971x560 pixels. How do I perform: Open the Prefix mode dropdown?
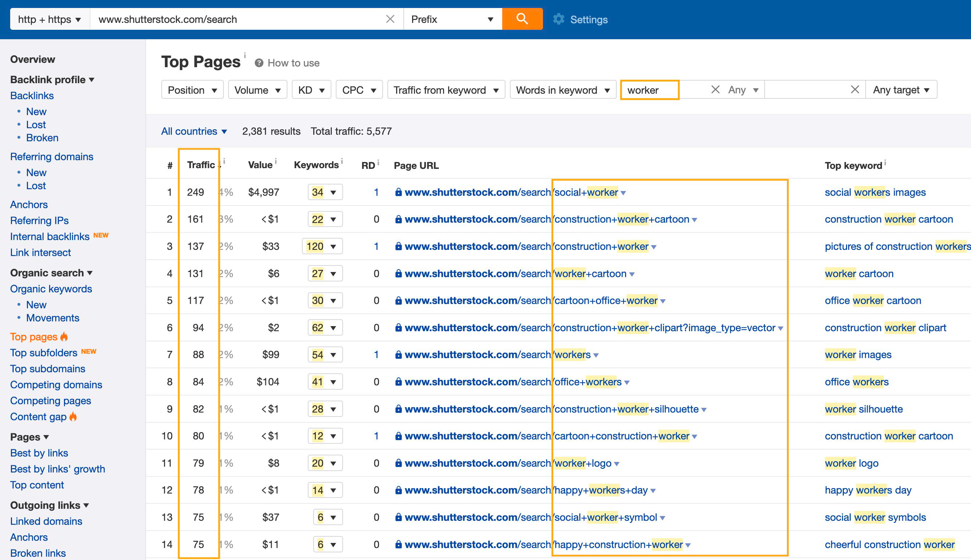point(452,19)
